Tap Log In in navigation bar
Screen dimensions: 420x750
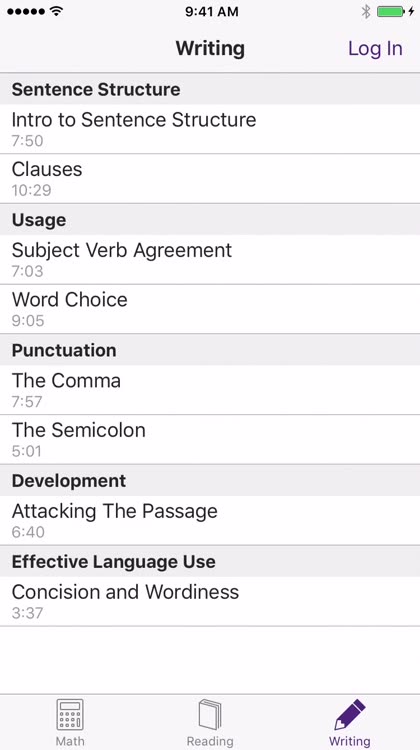(375, 48)
